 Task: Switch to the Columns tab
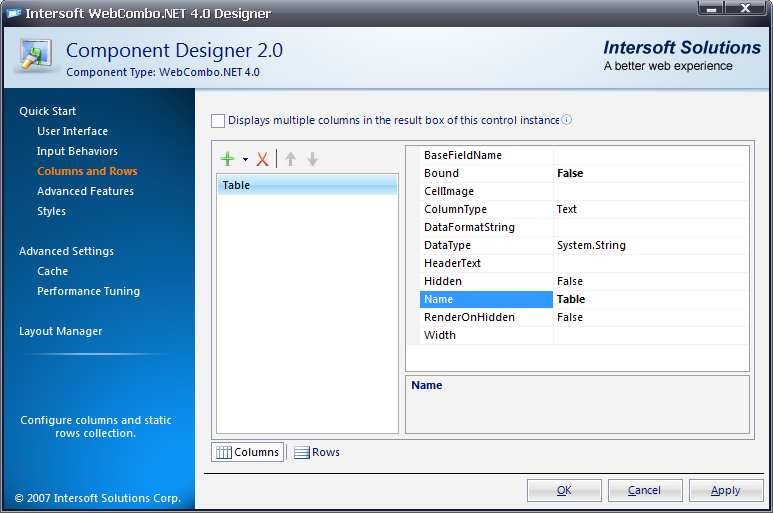click(248, 452)
